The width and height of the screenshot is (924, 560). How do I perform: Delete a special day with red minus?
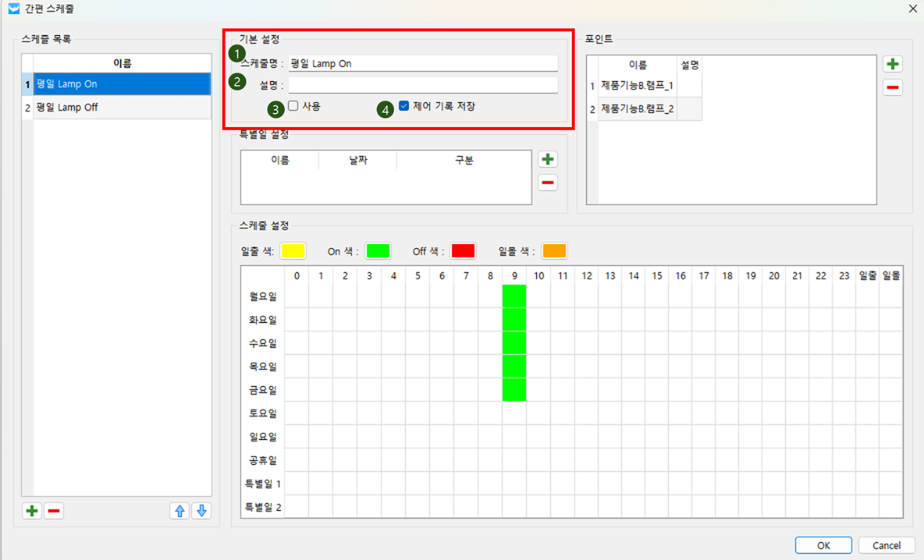(x=548, y=183)
